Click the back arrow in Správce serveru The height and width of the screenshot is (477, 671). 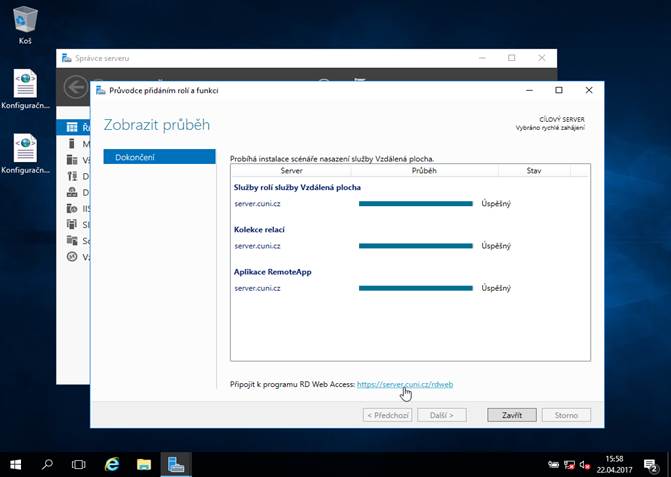click(76, 87)
